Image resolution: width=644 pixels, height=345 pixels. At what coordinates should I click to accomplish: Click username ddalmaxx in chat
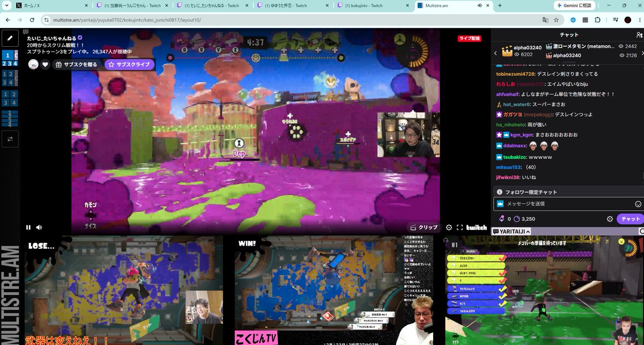(x=515, y=145)
